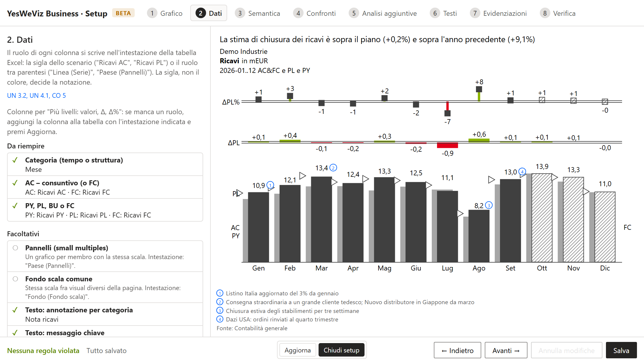Click the red Lug ΔPL variance bar

[x=447, y=145]
